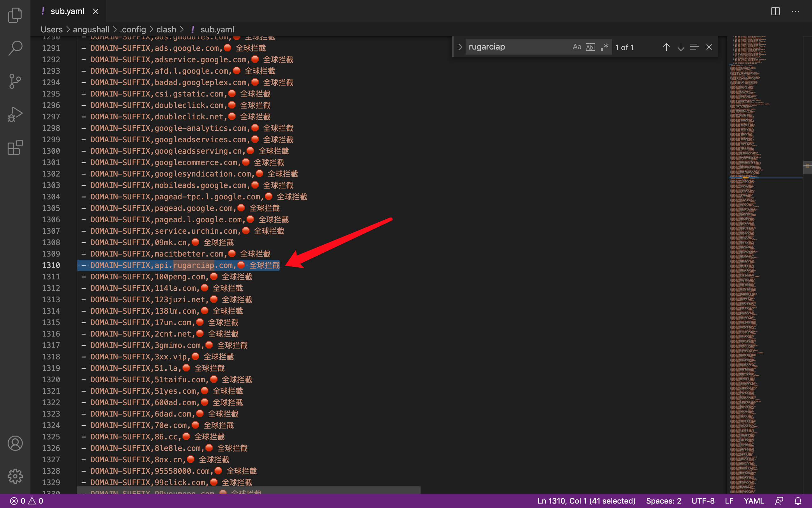Open the Source Control view
The height and width of the screenshot is (508, 812).
15,81
